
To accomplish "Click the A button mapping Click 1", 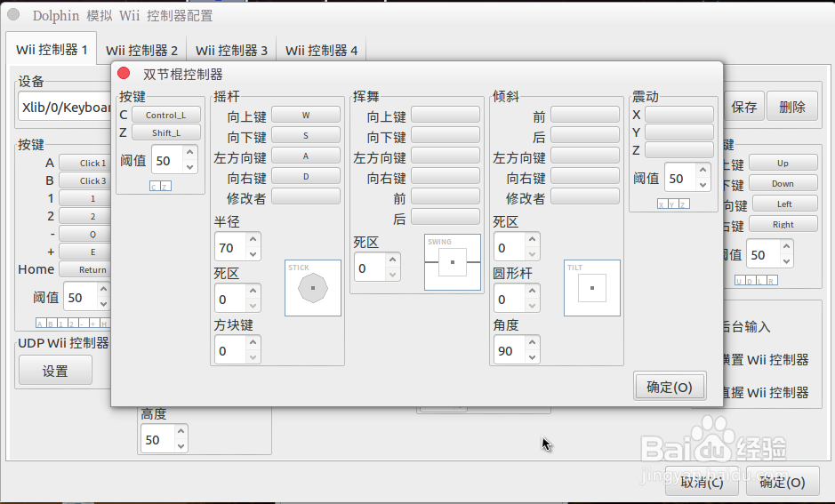I will click(x=85, y=163).
